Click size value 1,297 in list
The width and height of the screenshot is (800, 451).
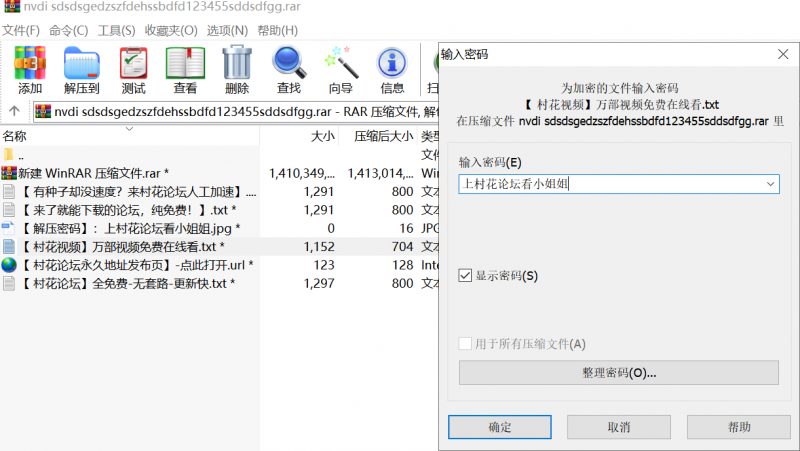click(319, 283)
